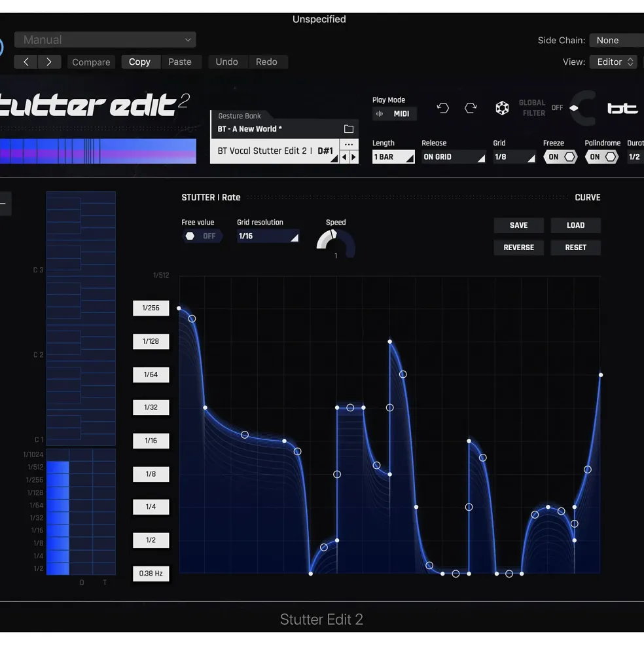Open the three-dot gesture options menu
Image resolution: width=644 pixels, height=645 pixels.
point(349,144)
